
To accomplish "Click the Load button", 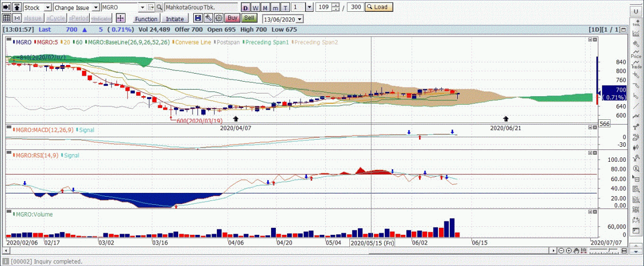I will pyautogui.click(x=379, y=8).
